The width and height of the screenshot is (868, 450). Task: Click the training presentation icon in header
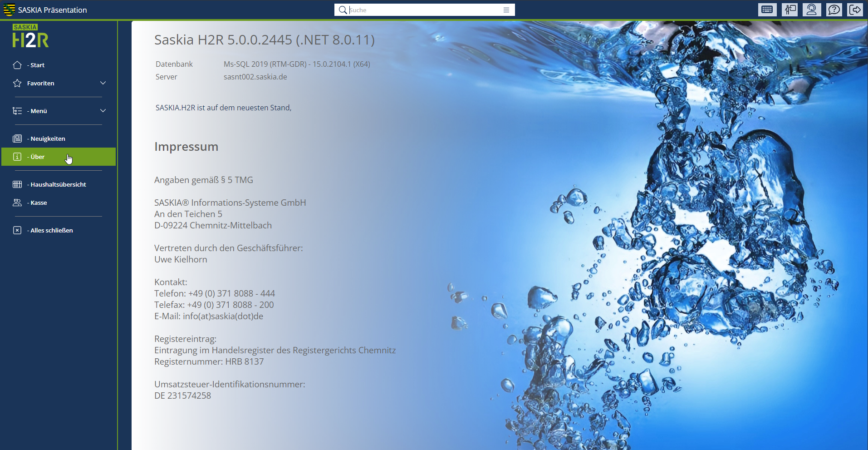point(790,10)
